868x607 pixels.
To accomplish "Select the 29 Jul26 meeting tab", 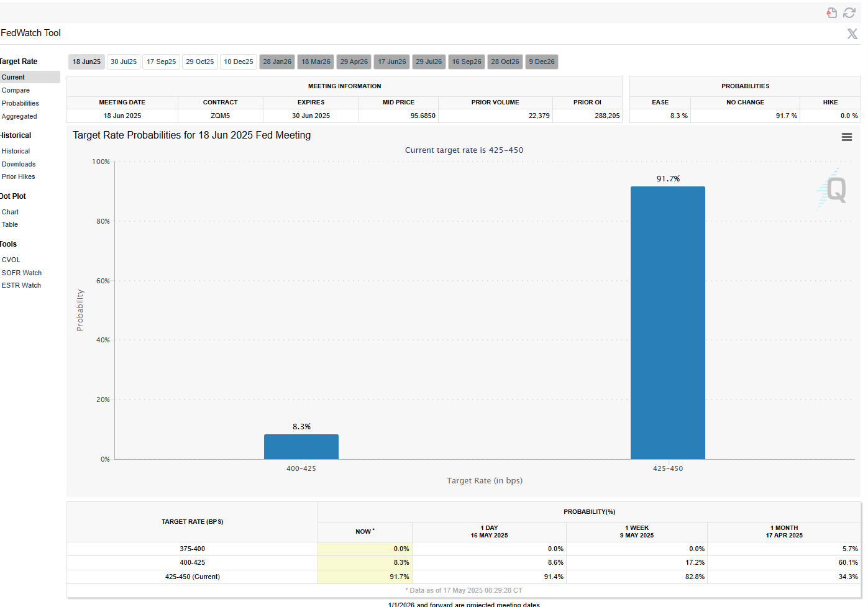I will pyautogui.click(x=429, y=62).
